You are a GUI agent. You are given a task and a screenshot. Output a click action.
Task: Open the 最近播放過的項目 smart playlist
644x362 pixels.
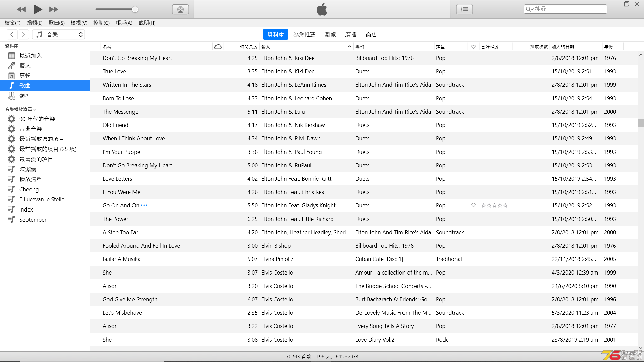[x=45, y=139]
